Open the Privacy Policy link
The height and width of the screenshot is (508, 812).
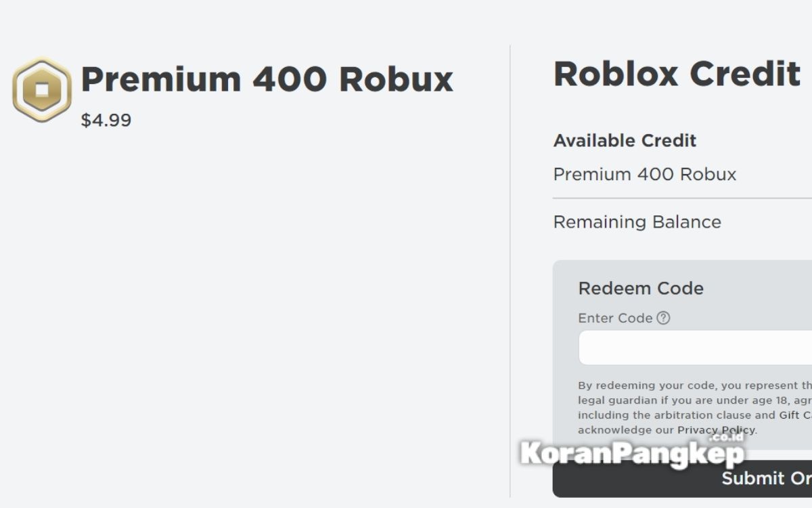pos(716,430)
